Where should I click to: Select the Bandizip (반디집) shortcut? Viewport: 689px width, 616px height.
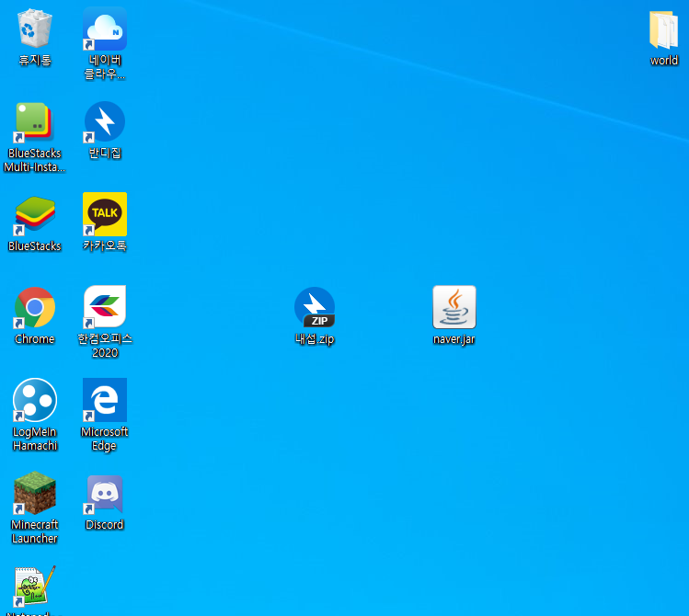(105, 122)
